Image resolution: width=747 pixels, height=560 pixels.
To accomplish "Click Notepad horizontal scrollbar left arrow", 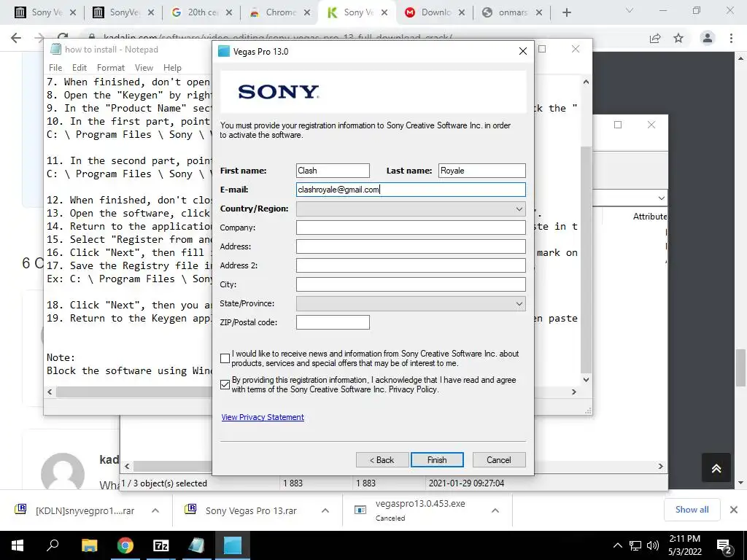I will (x=50, y=392).
